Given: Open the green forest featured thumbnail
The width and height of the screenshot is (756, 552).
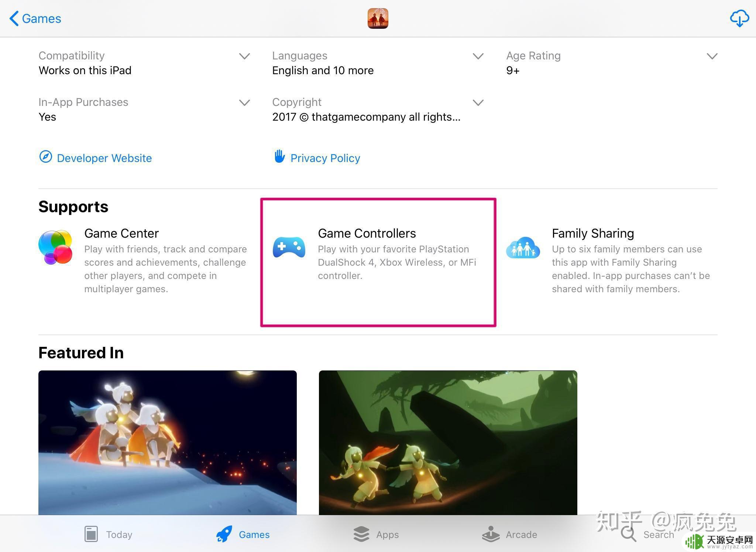Looking at the screenshot, I should click(x=448, y=443).
